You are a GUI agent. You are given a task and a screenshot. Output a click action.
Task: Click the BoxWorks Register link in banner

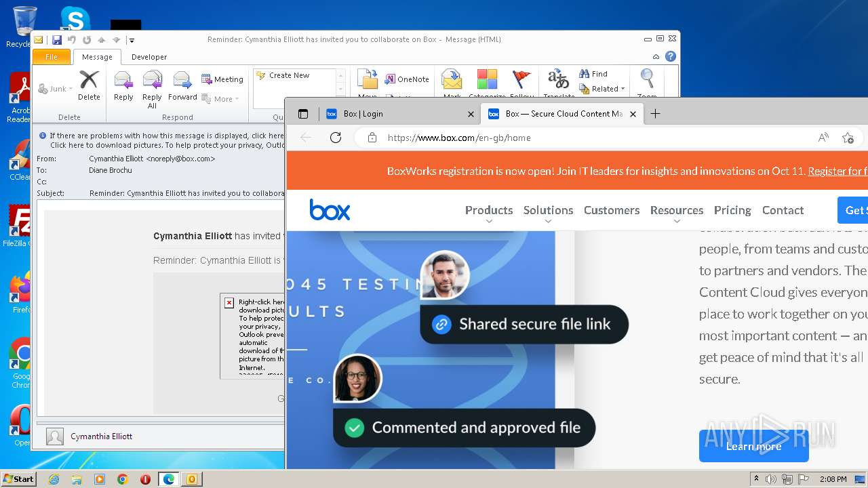(837, 171)
